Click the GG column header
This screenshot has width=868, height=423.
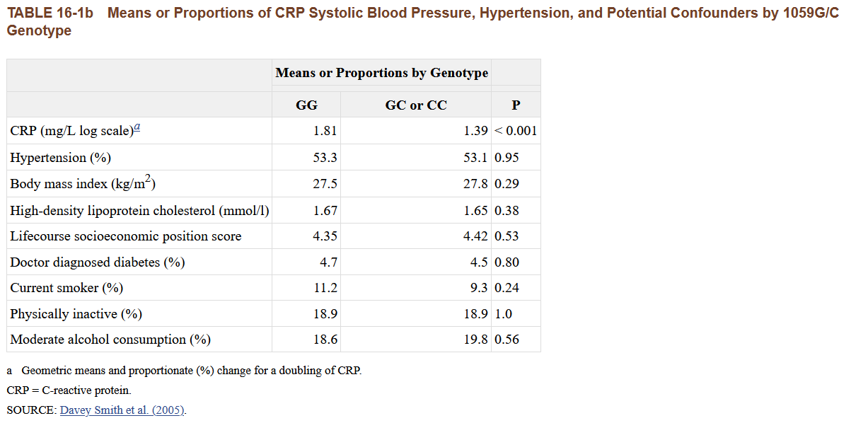click(x=306, y=105)
